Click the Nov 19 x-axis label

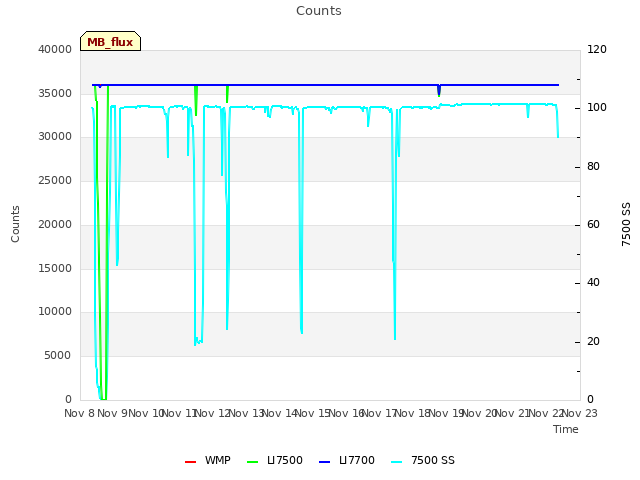(446, 413)
